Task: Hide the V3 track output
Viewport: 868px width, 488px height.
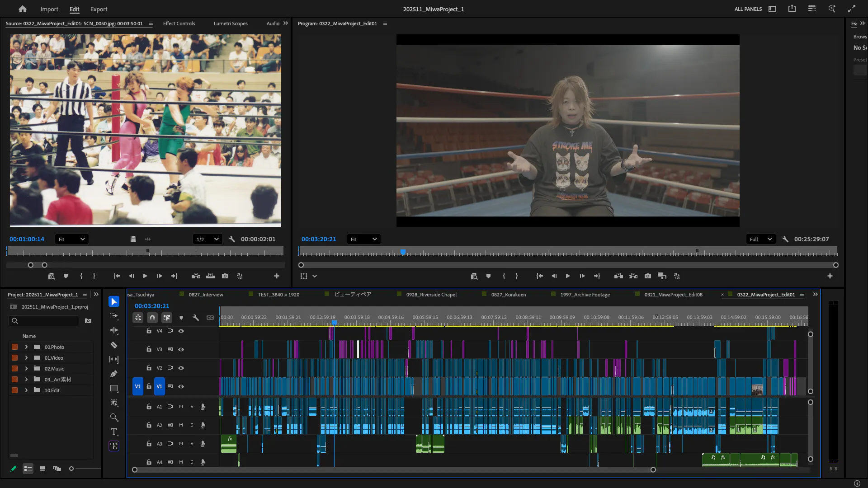Action: point(181,349)
